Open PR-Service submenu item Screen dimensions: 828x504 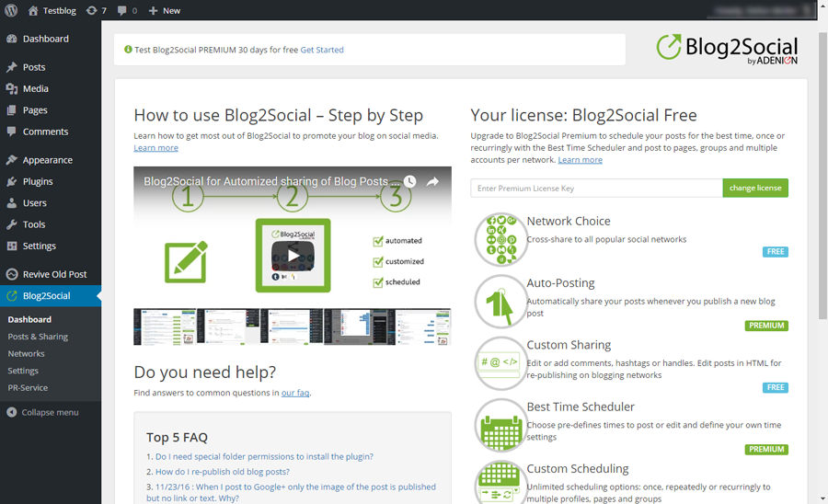(x=28, y=387)
